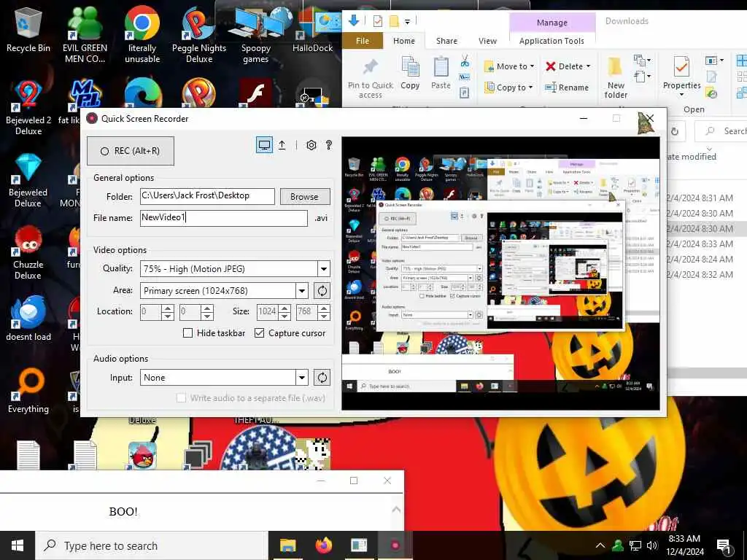
Task: Refresh the capture area list
Action: point(322,290)
